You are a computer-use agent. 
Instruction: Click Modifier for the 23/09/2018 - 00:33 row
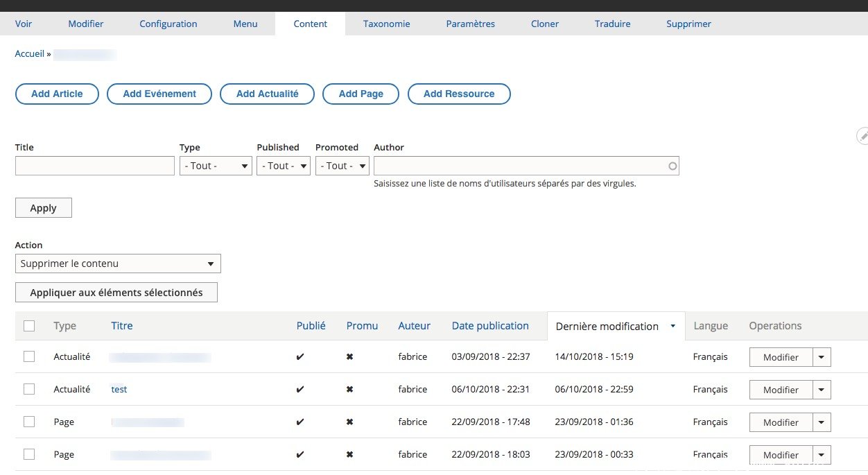781,455
